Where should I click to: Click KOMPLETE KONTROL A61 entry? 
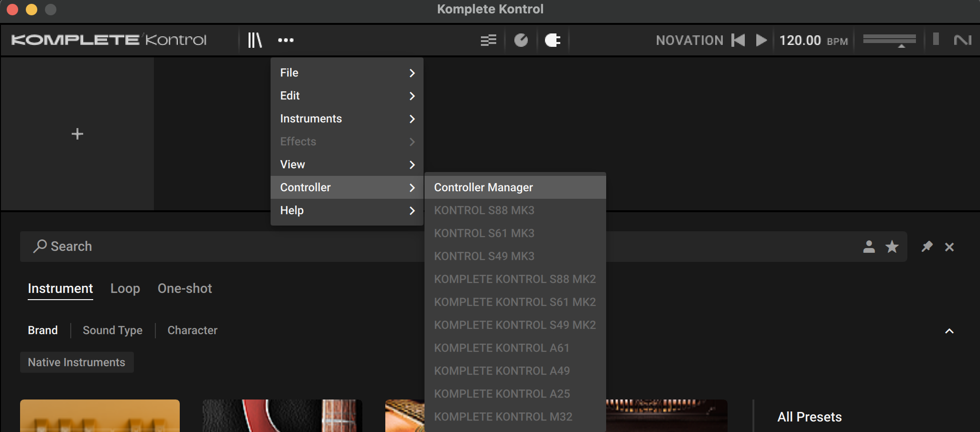[x=515, y=348]
